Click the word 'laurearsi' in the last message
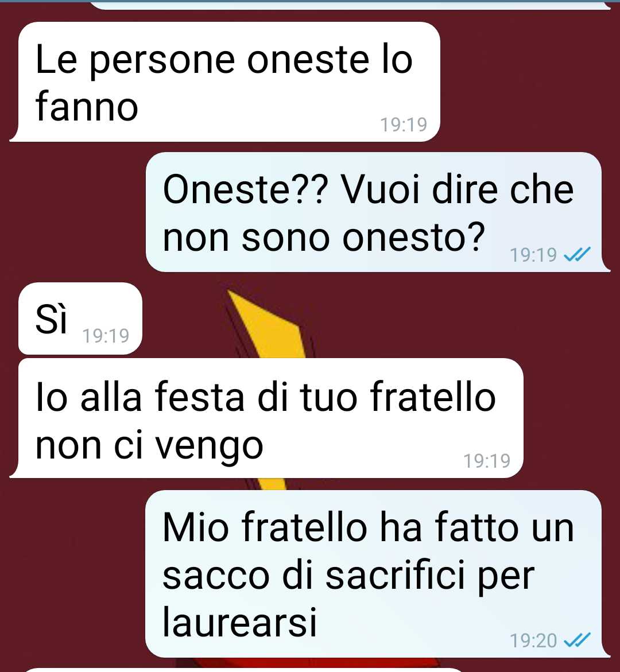 point(239,622)
